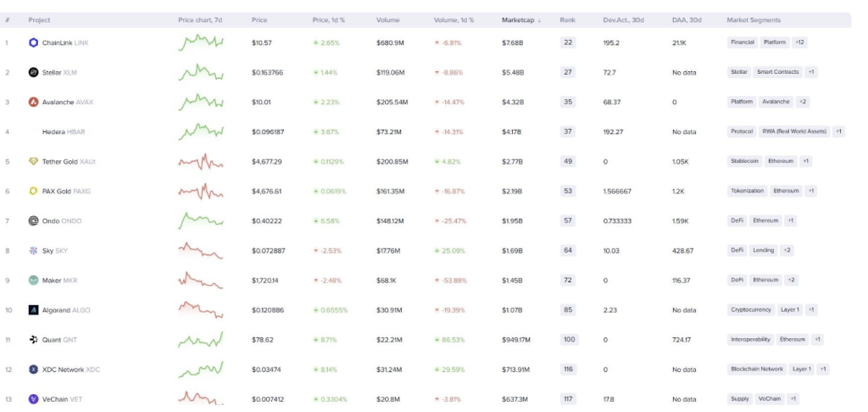The height and width of the screenshot is (412, 868).
Task: Sort by Volume column header
Action: pos(388,20)
